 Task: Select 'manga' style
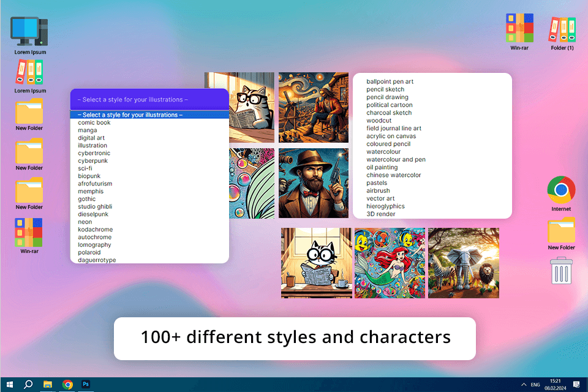coord(88,130)
